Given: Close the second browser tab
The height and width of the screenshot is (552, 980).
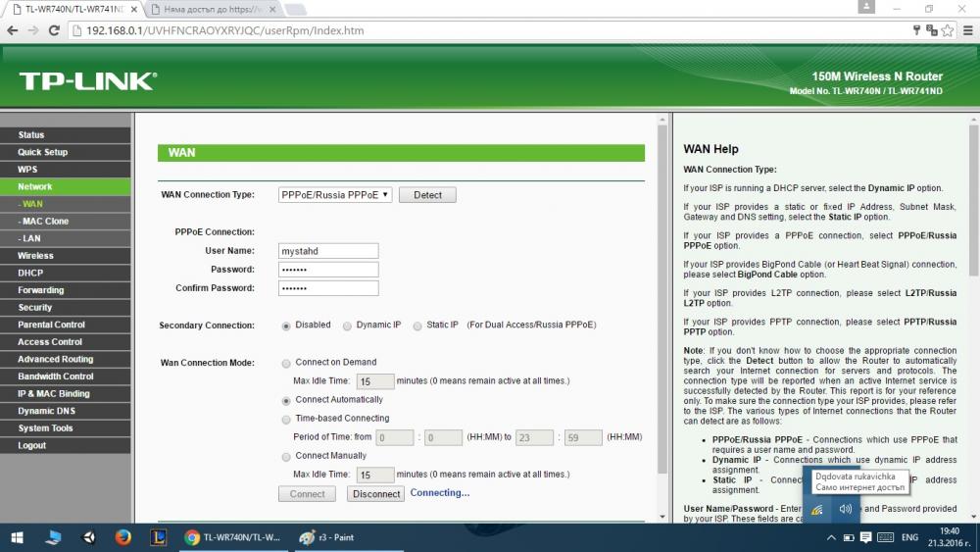Looking at the screenshot, I should 271,10.
